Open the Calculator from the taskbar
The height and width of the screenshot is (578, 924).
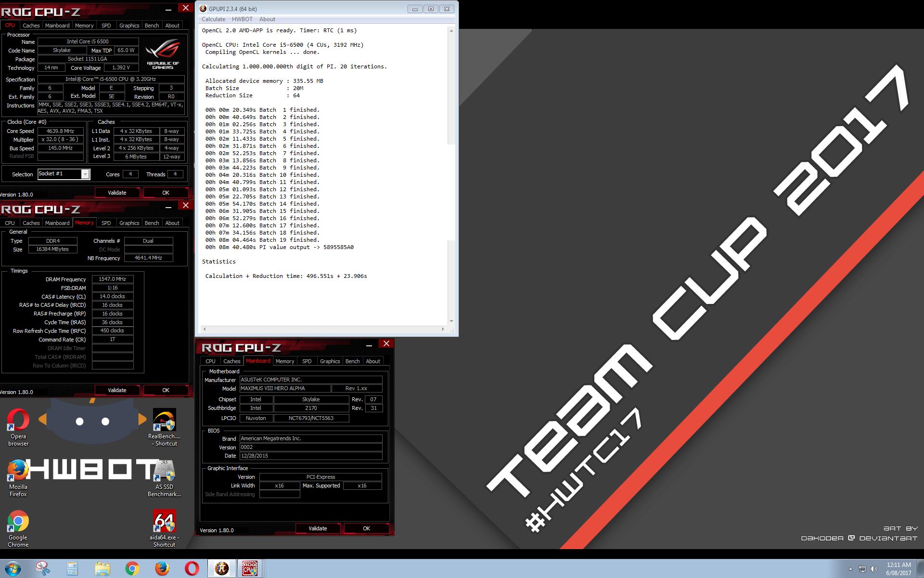pos(73,569)
